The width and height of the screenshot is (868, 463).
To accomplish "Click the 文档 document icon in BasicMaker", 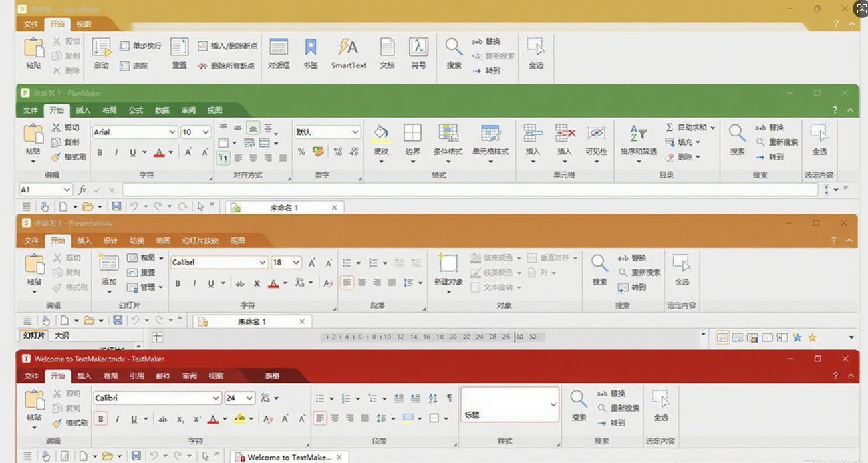I will click(387, 47).
